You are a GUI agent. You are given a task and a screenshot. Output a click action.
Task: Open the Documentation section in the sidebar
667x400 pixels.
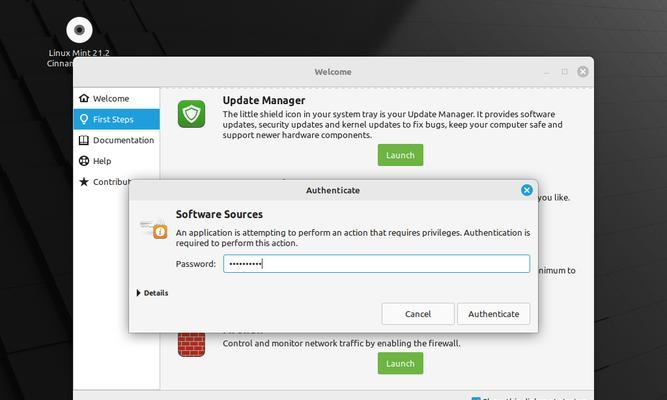(117, 140)
